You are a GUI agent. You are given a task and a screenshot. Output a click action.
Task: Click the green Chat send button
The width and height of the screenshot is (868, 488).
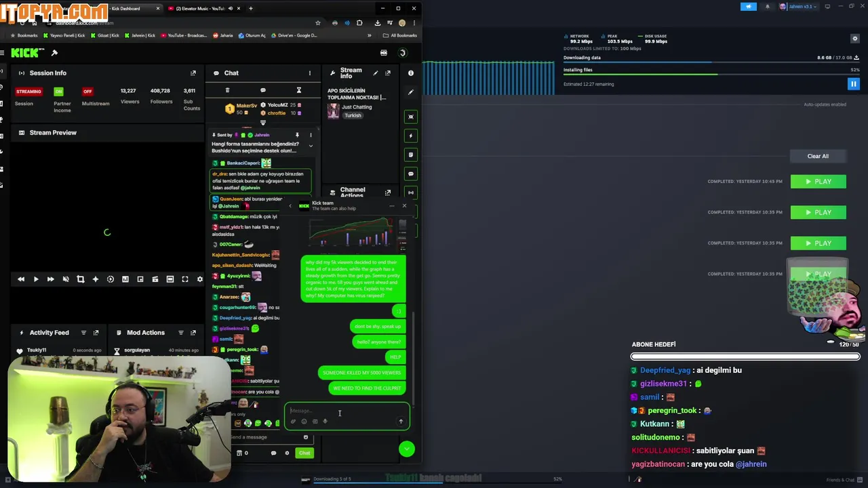[304, 453]
